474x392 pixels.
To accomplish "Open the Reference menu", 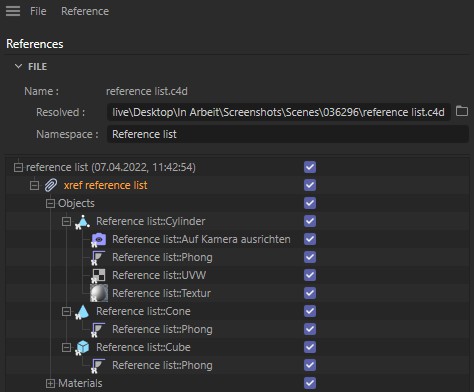I will [x=85, y=11].
